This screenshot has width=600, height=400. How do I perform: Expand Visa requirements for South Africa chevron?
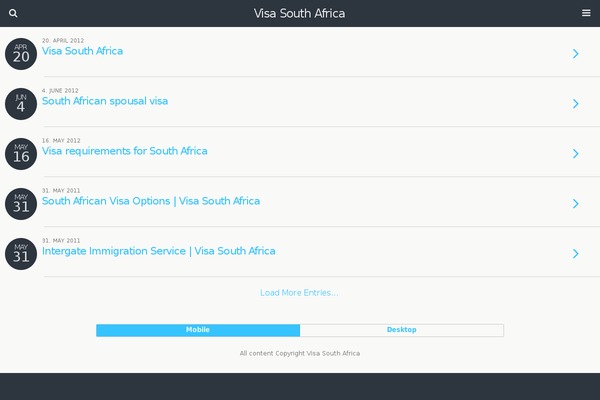tap(576, 154)
